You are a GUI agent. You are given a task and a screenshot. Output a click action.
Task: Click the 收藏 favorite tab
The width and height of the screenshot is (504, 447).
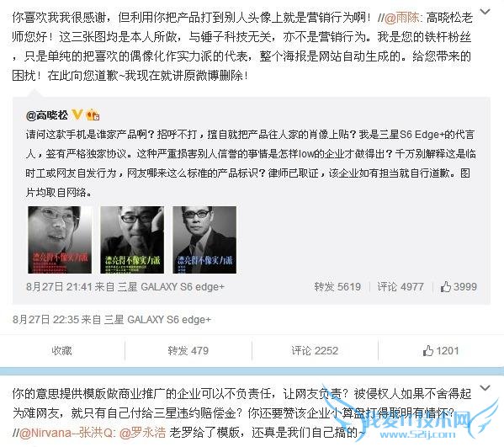point(61,350)
